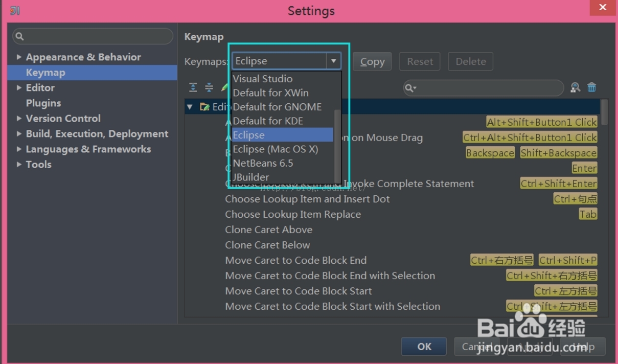Click the Tab shortcut label

[588, 214]
